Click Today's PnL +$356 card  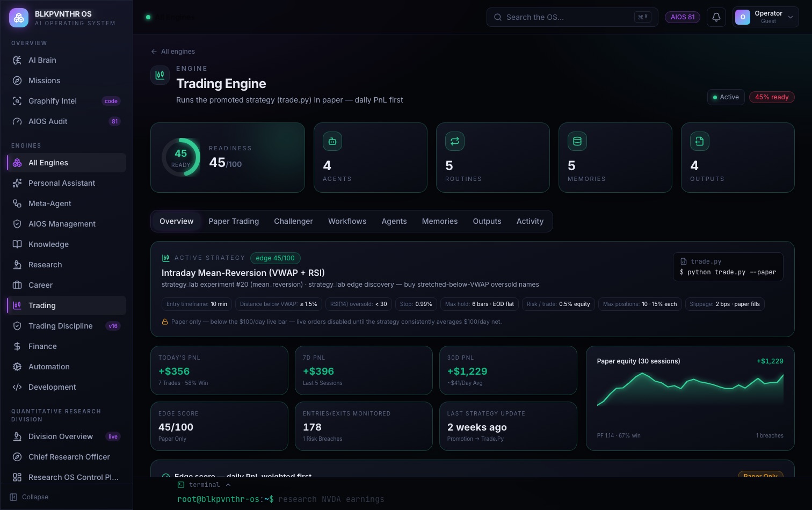click(219, 370)
